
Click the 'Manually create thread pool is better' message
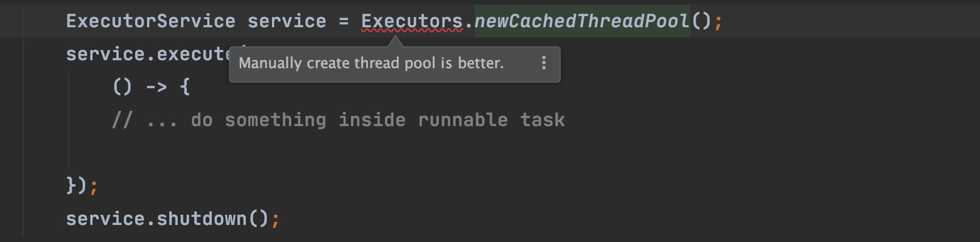click(371, 63)
